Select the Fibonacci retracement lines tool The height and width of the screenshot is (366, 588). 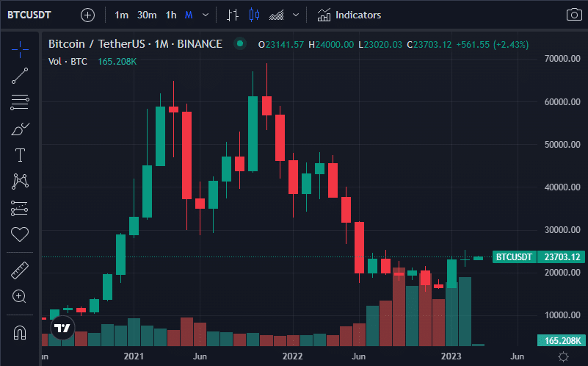pos(20,102)
